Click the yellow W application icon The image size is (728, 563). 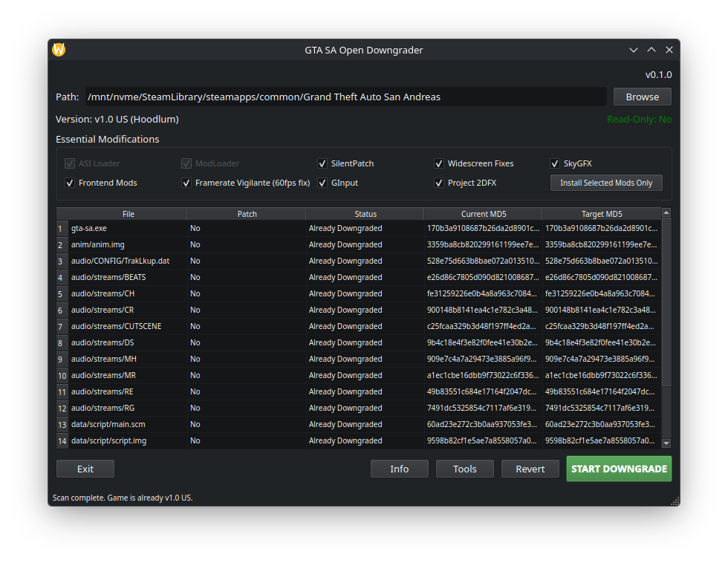point(59,49)
